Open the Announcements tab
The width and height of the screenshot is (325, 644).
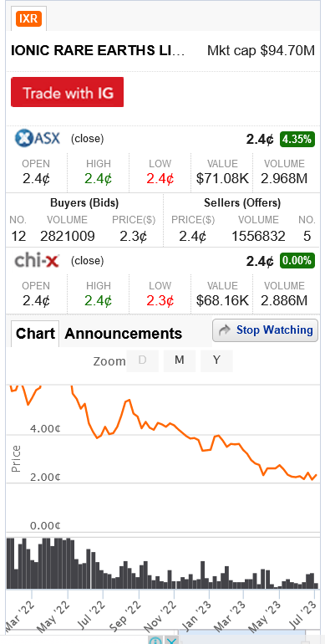[x=123, y=334]
